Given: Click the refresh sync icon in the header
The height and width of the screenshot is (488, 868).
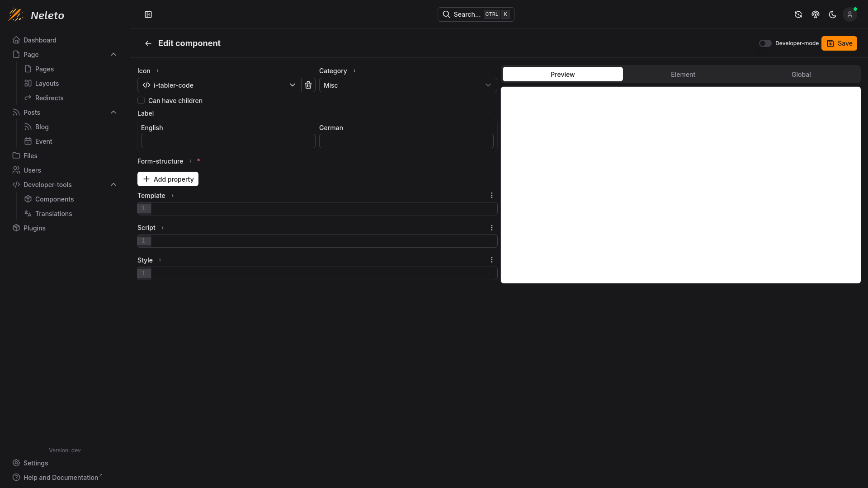Looking at the screenshot, I should tap(798, 14).
